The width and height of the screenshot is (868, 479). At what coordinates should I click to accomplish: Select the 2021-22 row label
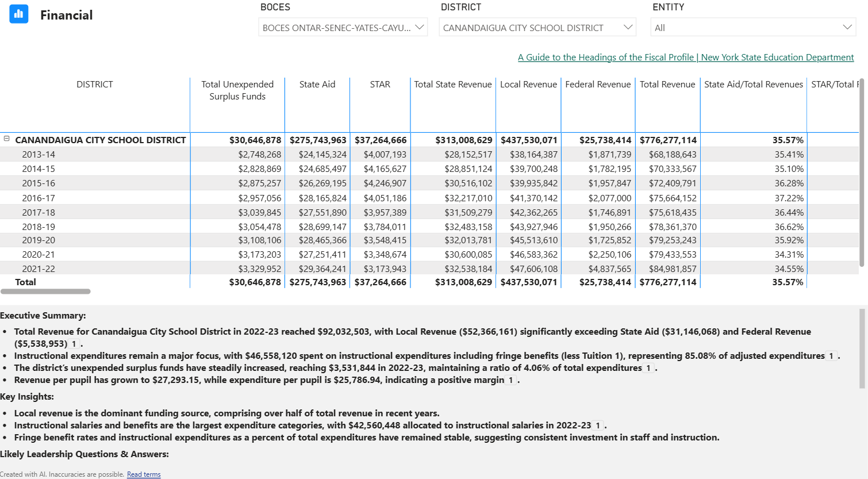(x=39, y=269)
